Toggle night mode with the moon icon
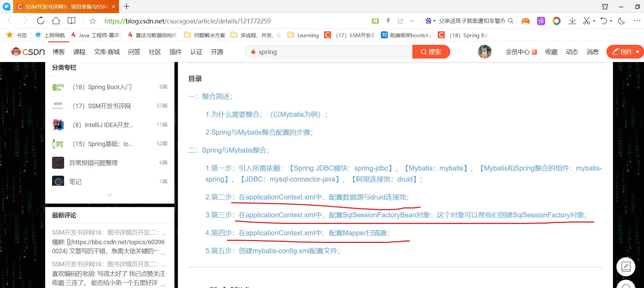The height and width of the screenshot is (288, 644). coord(622,21)
